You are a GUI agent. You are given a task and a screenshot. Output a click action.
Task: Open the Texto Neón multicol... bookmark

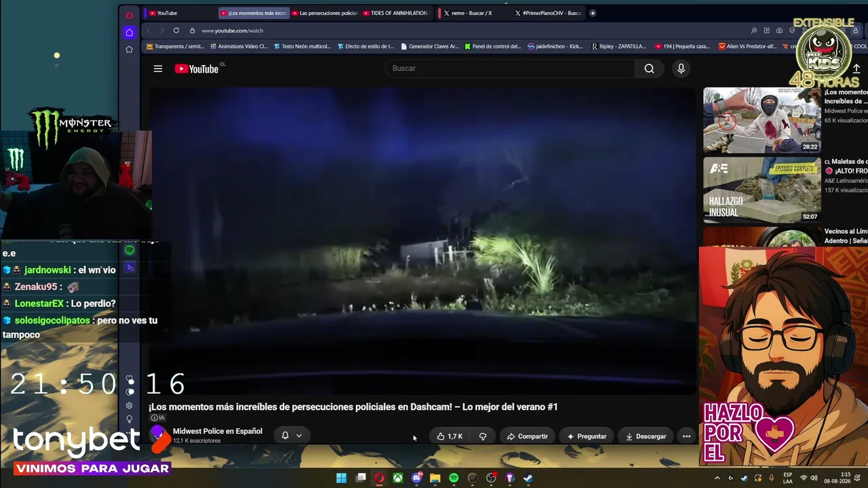302,47
